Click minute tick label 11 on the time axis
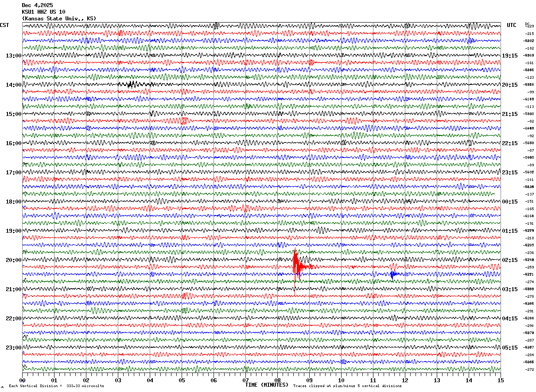Viewport: 536px width, 392px height. (x=373, y=380)
